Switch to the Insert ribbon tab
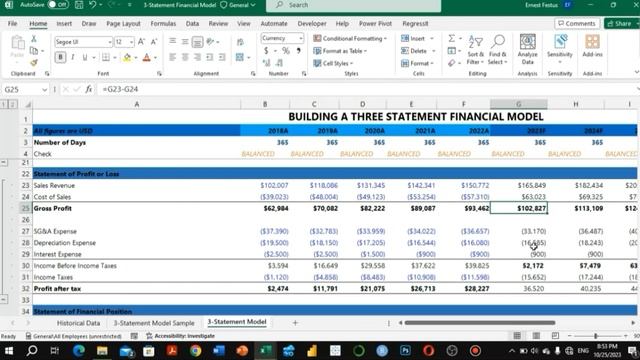 pos(64,24)
